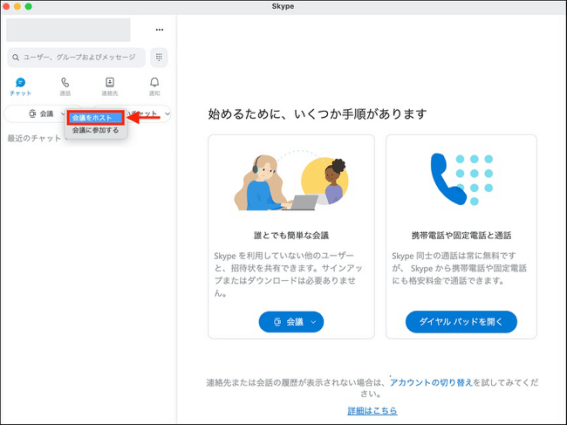Click the phone dial pad illustration
The image size is (567, 425).
pyautogui.click(x=462, y=179)
